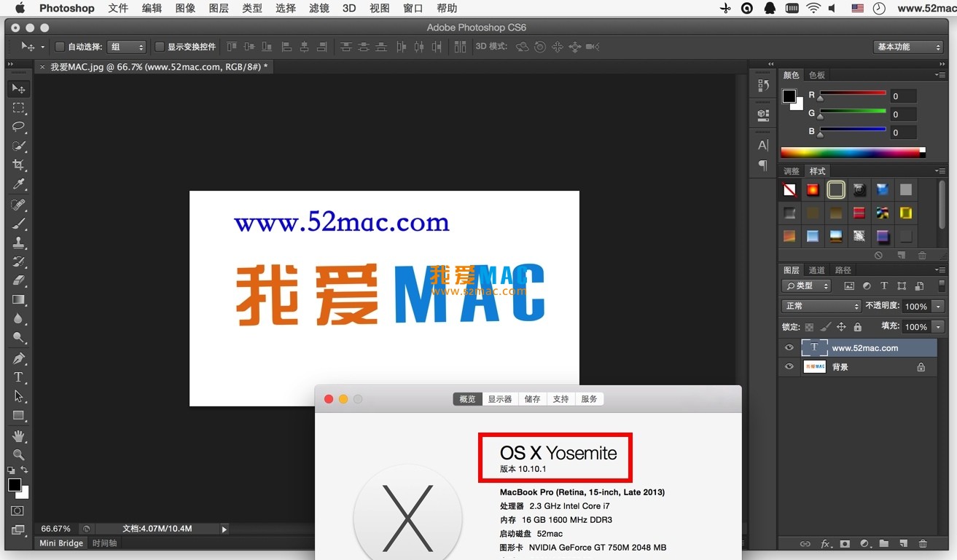Expand the 不透明度 opacity dropdown
957x560 pixels.
pos(938,306)
